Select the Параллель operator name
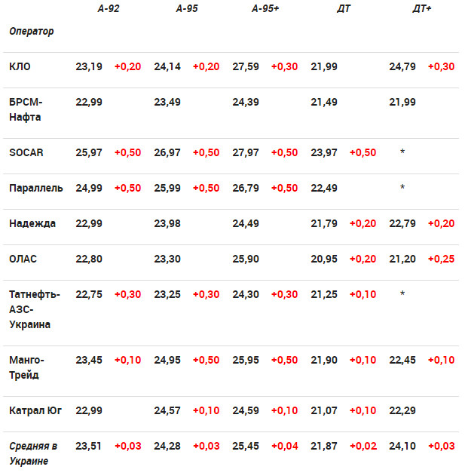 pos(36,188)
